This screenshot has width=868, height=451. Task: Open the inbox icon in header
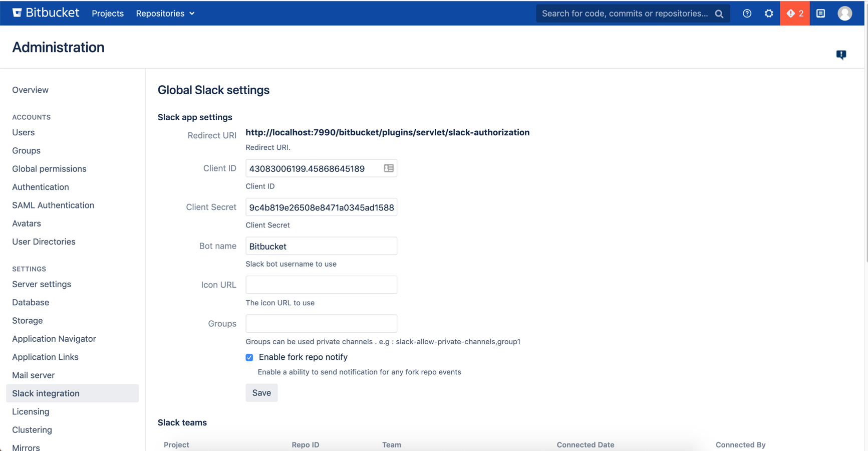click(820, 14)
